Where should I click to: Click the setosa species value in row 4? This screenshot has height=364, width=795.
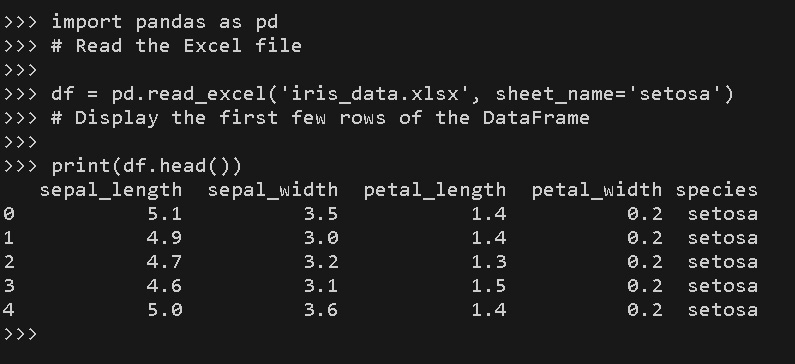[722, 309]
